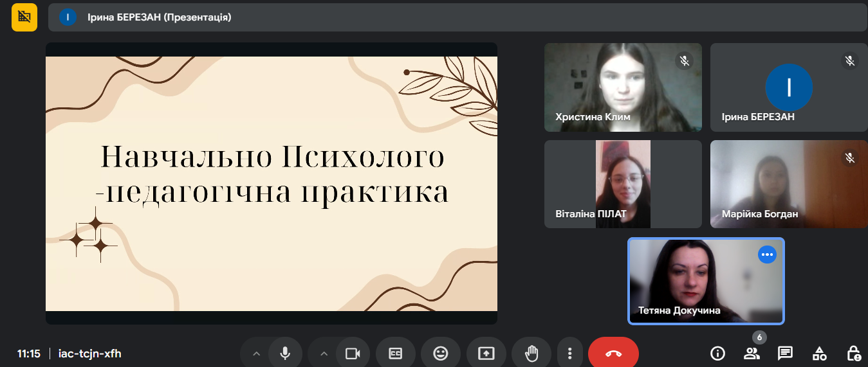Image resolution: width=868 pixels, height=367 pixels.
Task: Open the three-dot more options menu
Action: coord(569,353)
